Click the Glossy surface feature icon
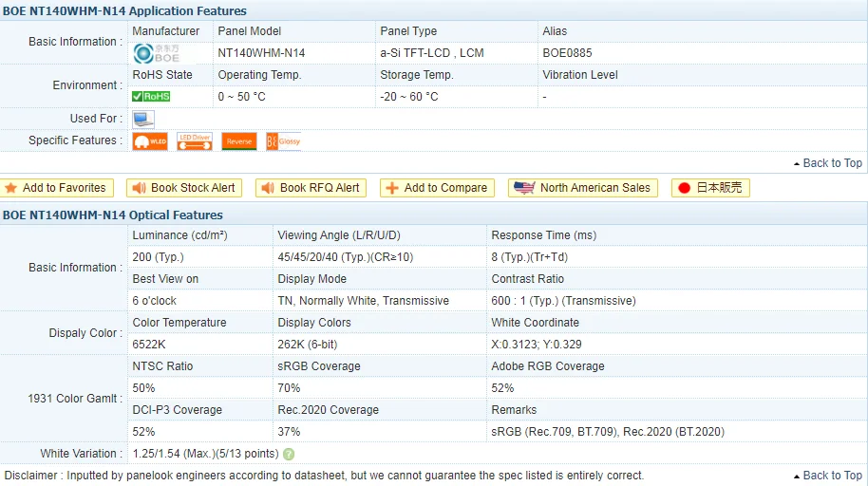868x486 pixels. click(x=283, y=141)
